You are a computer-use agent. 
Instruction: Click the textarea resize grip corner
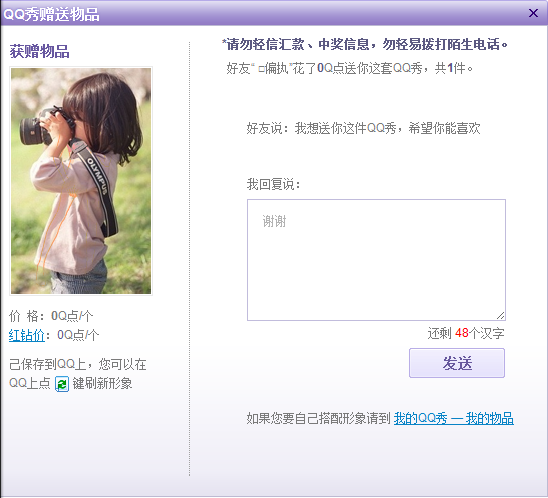500,315
